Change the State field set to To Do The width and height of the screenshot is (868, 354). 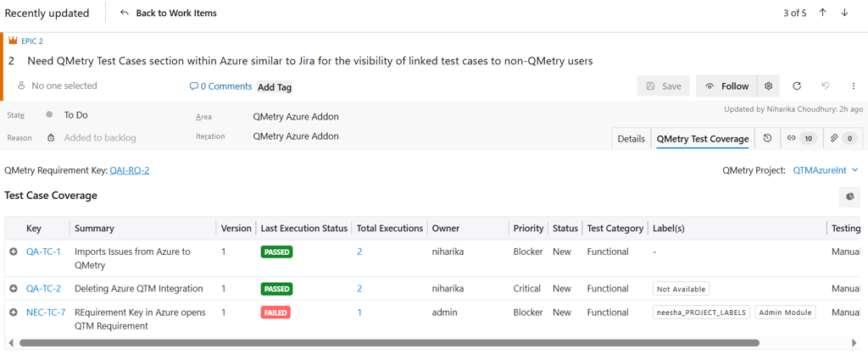point(75,115)
